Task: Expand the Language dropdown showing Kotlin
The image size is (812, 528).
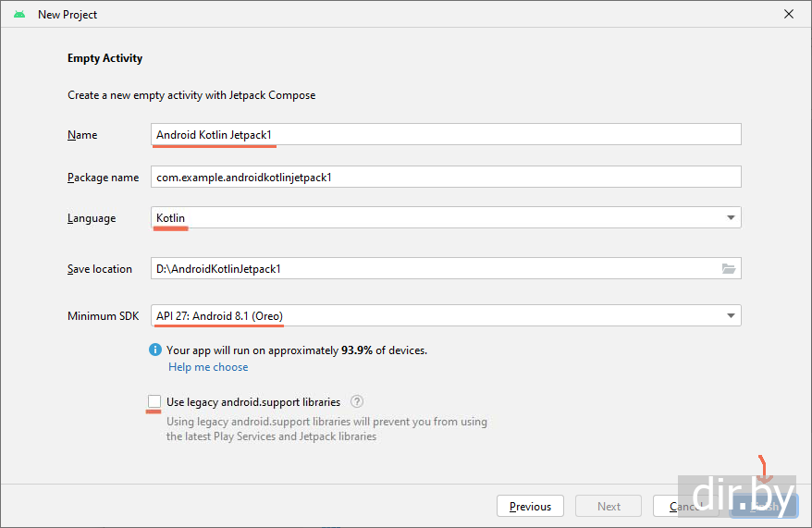Action: pyautogui.click(x=731, y=218)
